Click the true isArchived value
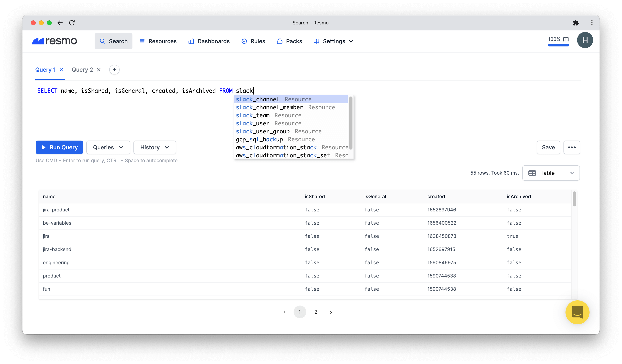 (x=512, y=236)
